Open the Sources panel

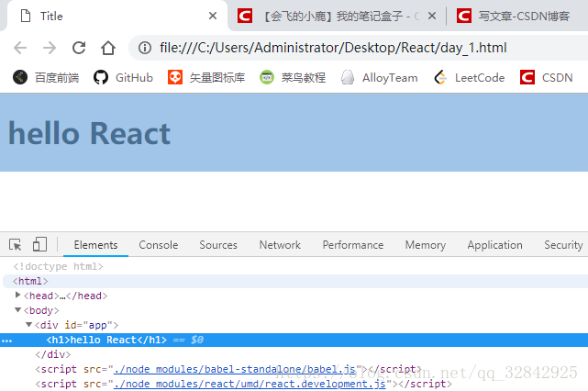tap(218, 245)
